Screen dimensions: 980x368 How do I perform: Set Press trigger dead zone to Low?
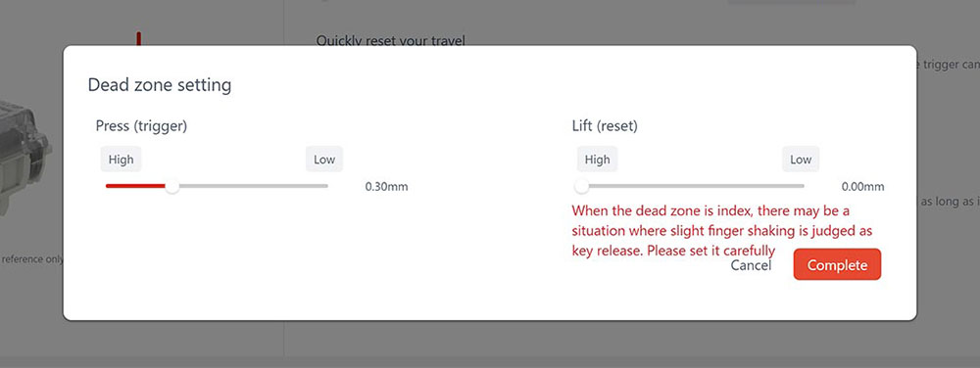[324, 160]
